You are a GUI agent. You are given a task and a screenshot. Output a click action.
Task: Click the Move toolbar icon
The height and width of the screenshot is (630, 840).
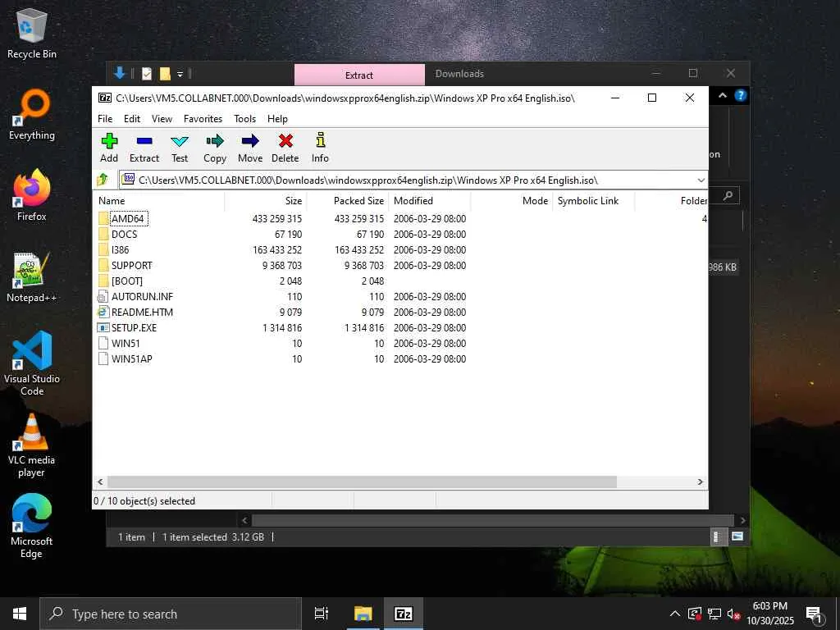[250, 141]
